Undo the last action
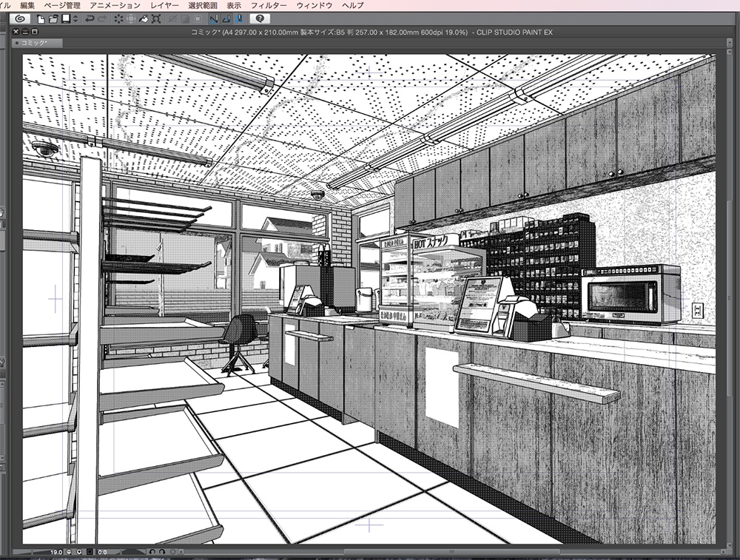The image size is (740, 560). (x=90, y=19)
